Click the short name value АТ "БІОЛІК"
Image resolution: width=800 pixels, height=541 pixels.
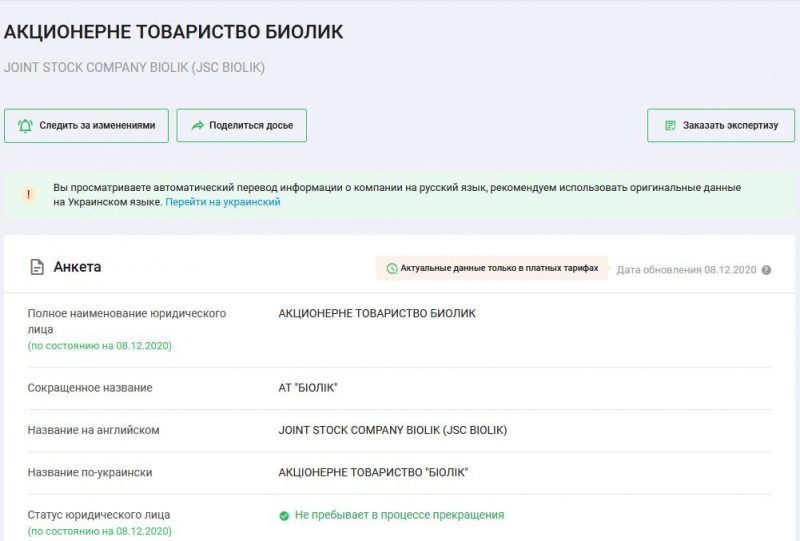pyautogui.click(x=315, y=388)
